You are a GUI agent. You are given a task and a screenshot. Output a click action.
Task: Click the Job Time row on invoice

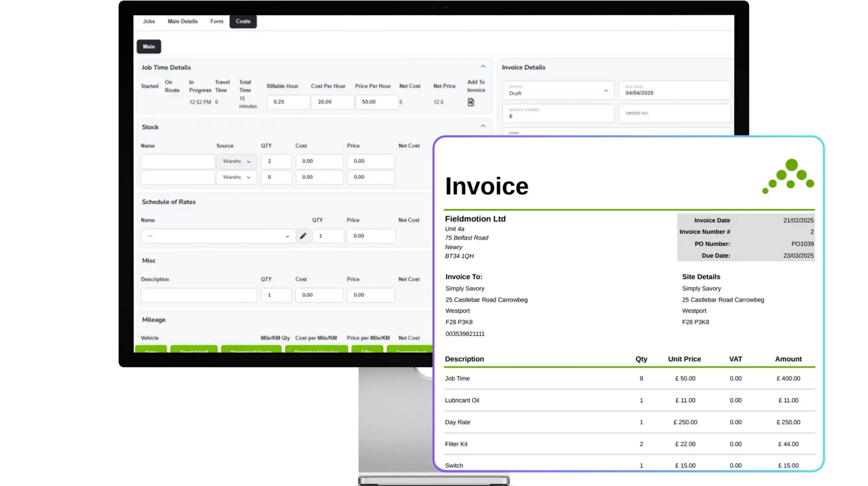pos(629,378)
